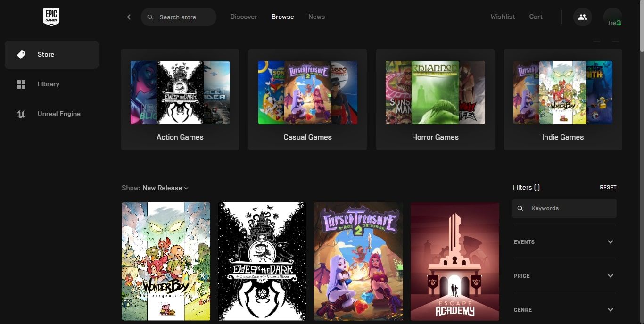
Task: Open the friends list icon
Action: (583, 17)
